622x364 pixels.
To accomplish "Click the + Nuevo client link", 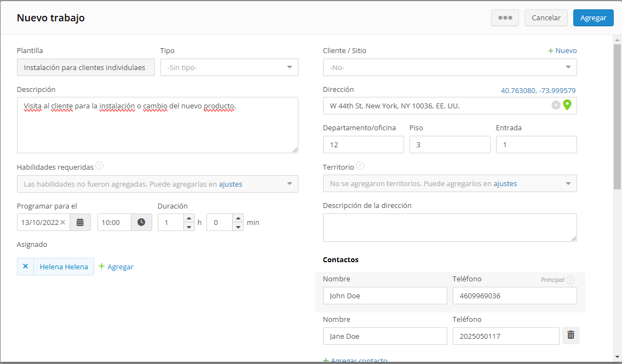I will (562, 51).
